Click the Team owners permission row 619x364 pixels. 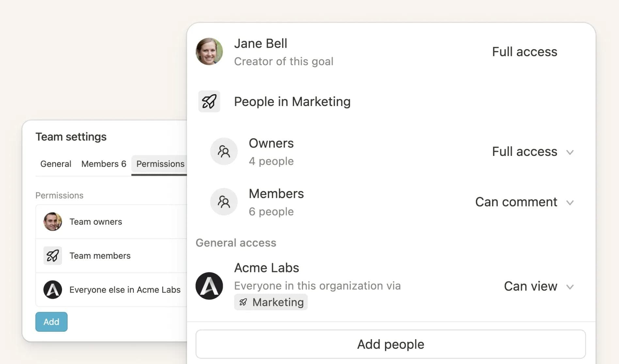coord(95,221)
